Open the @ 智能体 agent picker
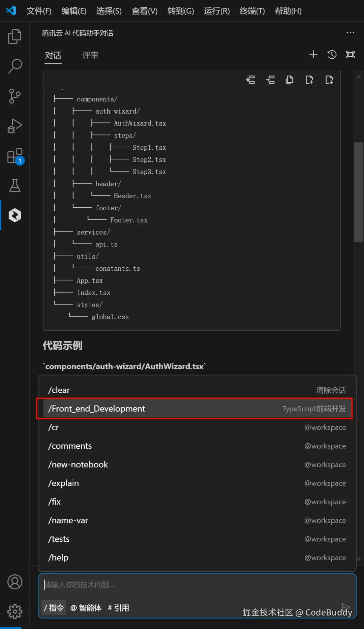This screenshot has height=629, width=364. [x=86, y=608]
